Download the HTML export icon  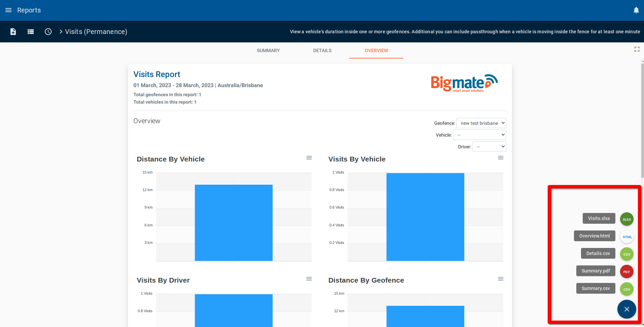tap(626, 237)
